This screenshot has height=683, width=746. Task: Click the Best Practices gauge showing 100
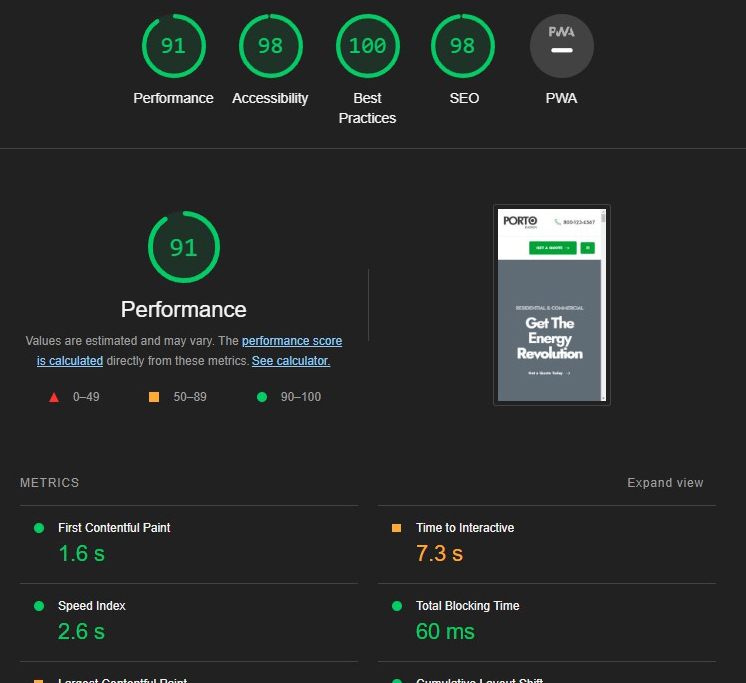click(367, 46)
